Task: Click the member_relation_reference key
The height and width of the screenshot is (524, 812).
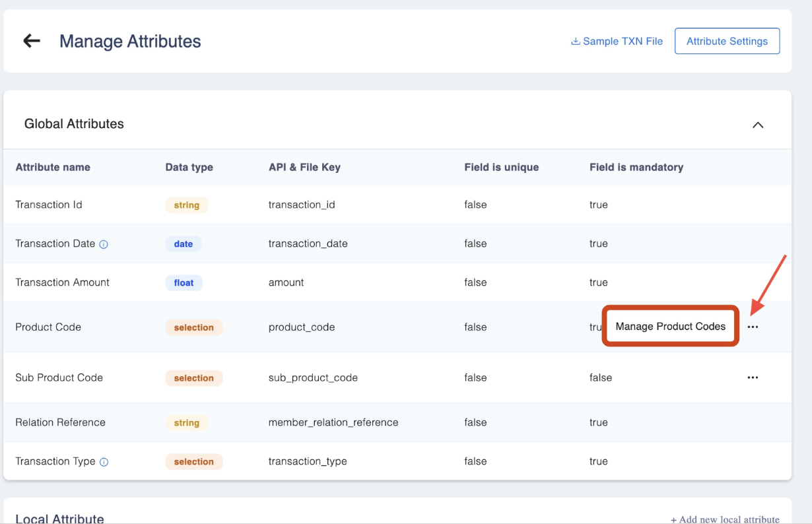Action: pos(333,422)
